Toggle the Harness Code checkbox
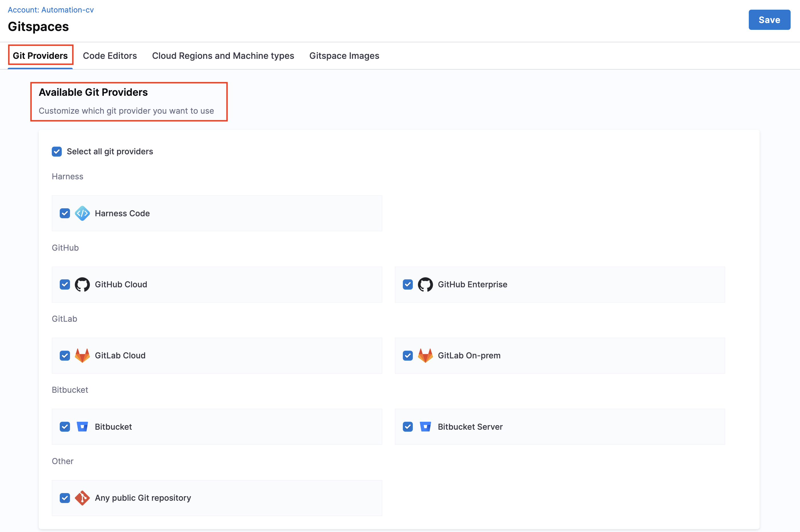The image size is (800, 532). pos(65,213)
